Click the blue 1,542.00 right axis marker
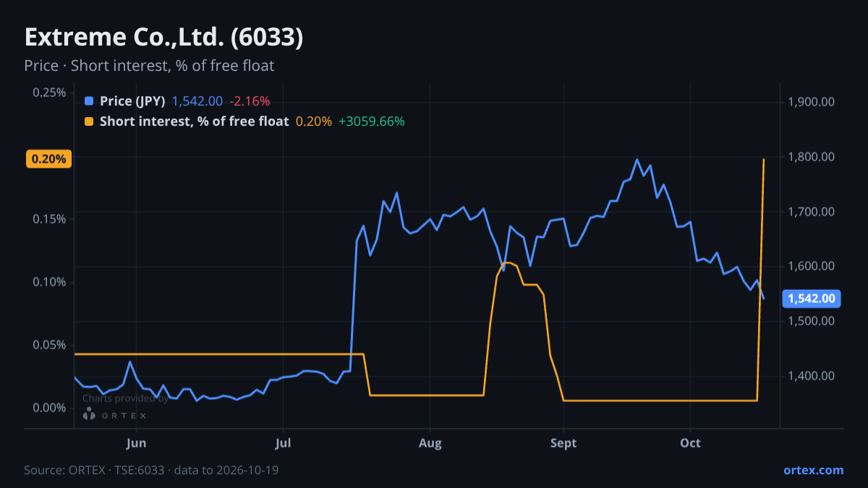868x488 pixels. [x=812, y=299]
